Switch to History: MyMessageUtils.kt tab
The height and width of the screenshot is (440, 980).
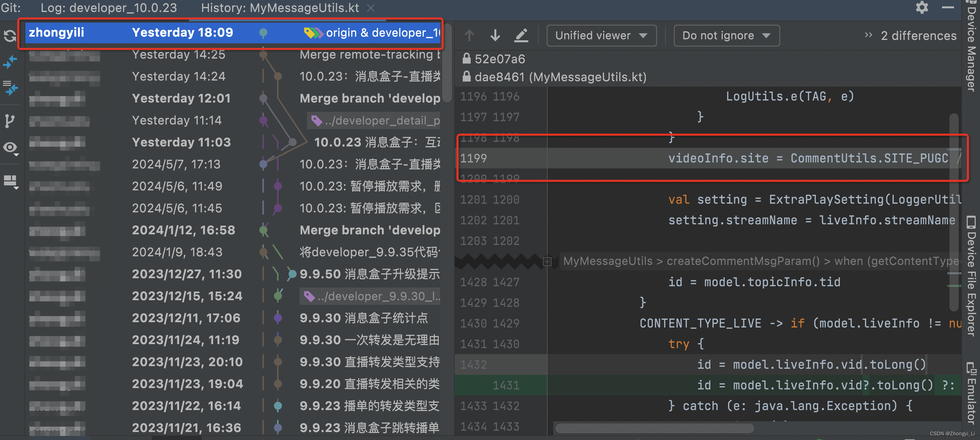tap(280, 8)
